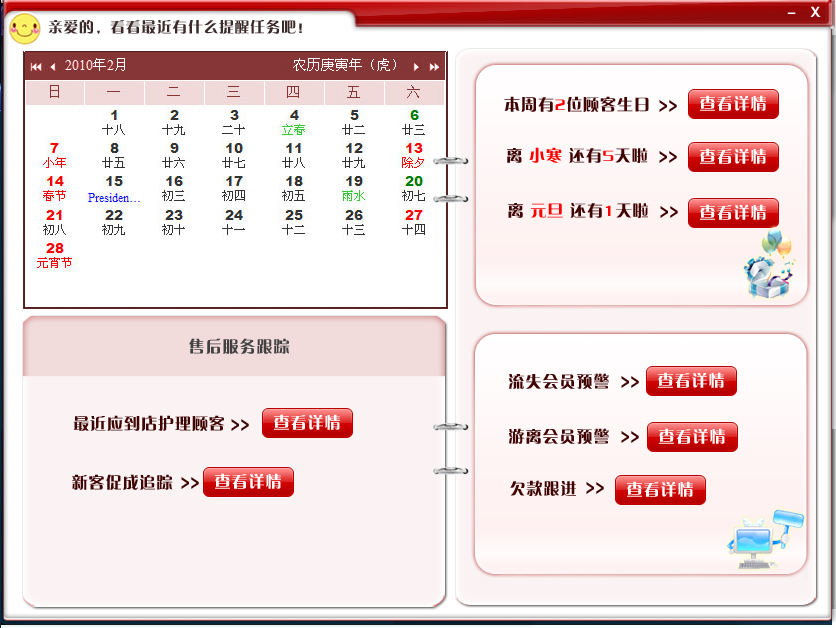The width and height of the screenshot is (836, 628).
Task: Minimize the reminder window
Action: coord(788,12)
